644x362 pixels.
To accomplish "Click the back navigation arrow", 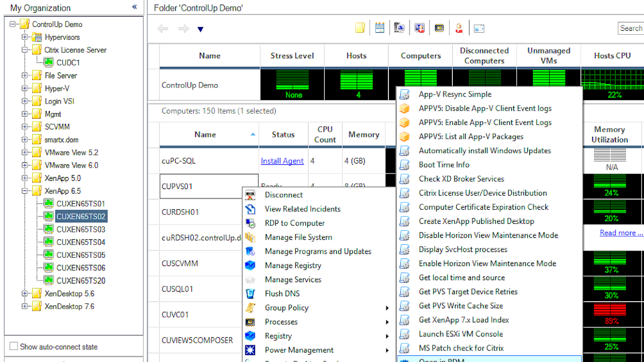I will pyautogui.click(x=163, y=29).
